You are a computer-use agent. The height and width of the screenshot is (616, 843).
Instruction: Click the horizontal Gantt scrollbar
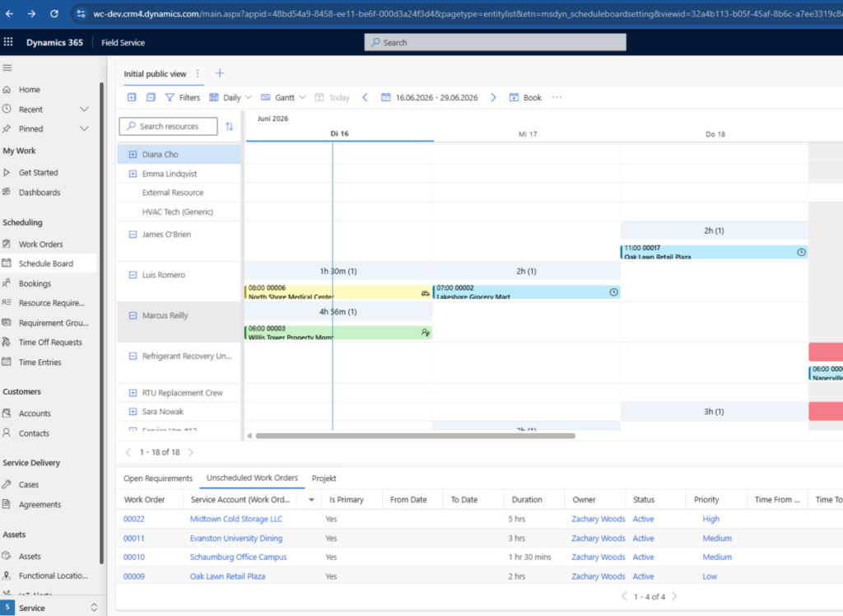click(x=415, y=436)
